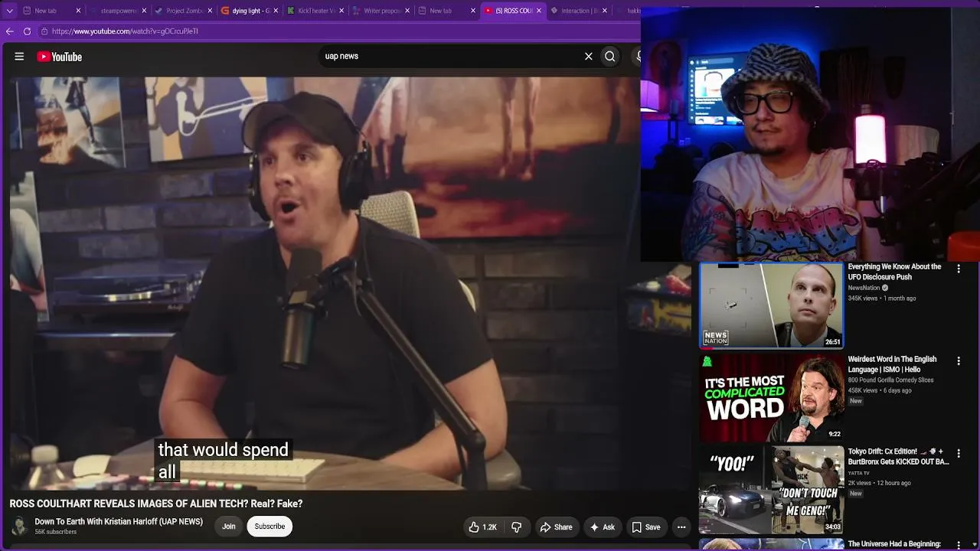This screenshot has height=551, width=980.
Task: Close the Writer proposal tab
Action: click(407, 11)
